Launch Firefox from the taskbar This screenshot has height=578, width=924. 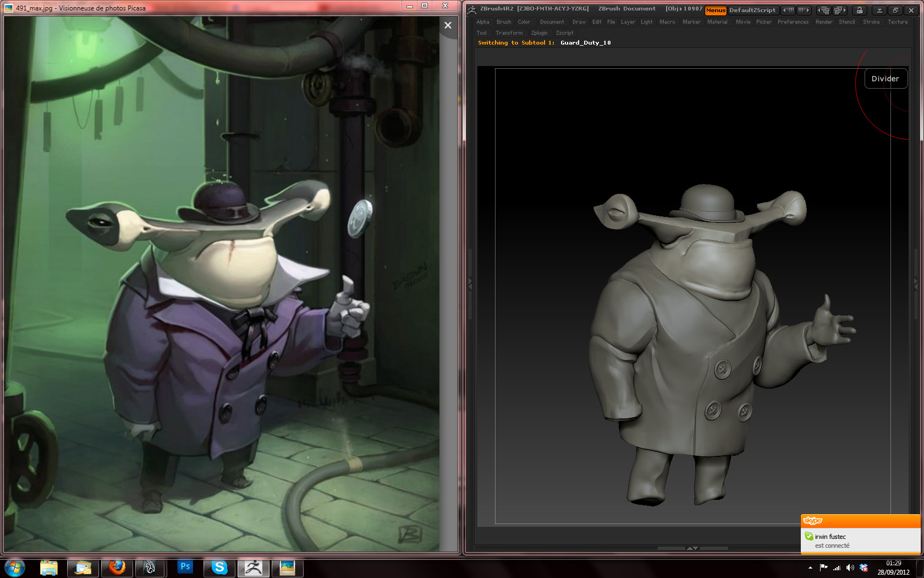click(117, 568)
